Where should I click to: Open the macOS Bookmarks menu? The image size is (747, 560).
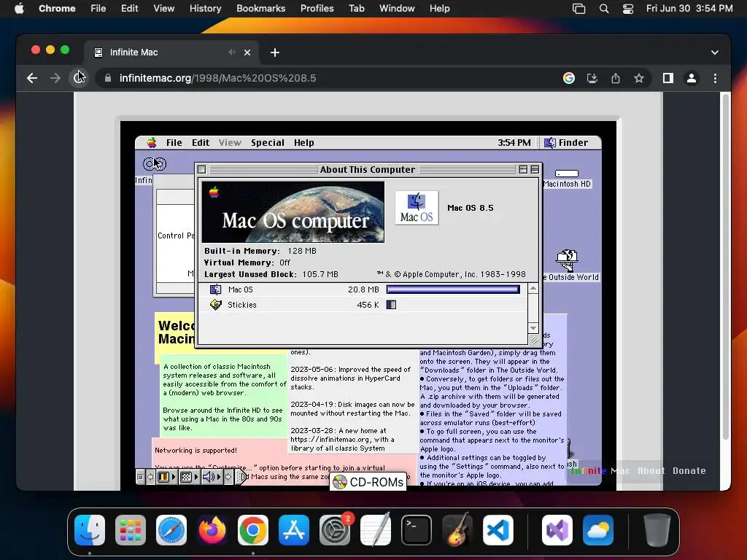[x=260, y=8]
